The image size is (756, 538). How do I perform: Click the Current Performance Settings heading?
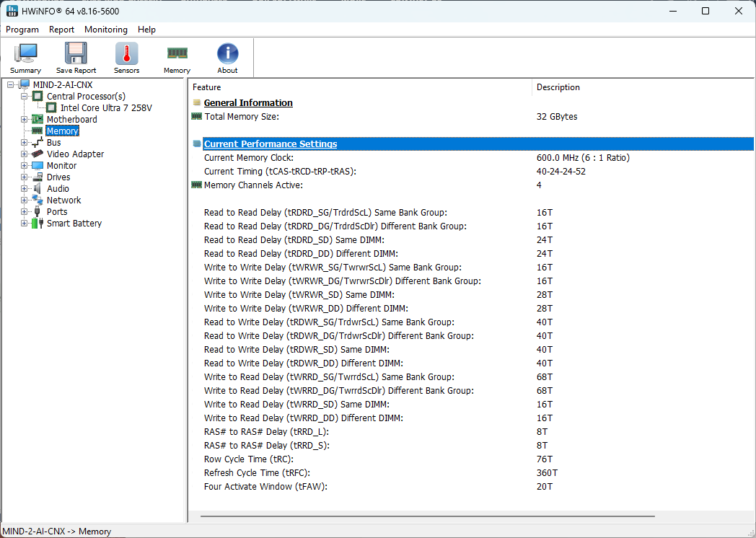point(271,144)
